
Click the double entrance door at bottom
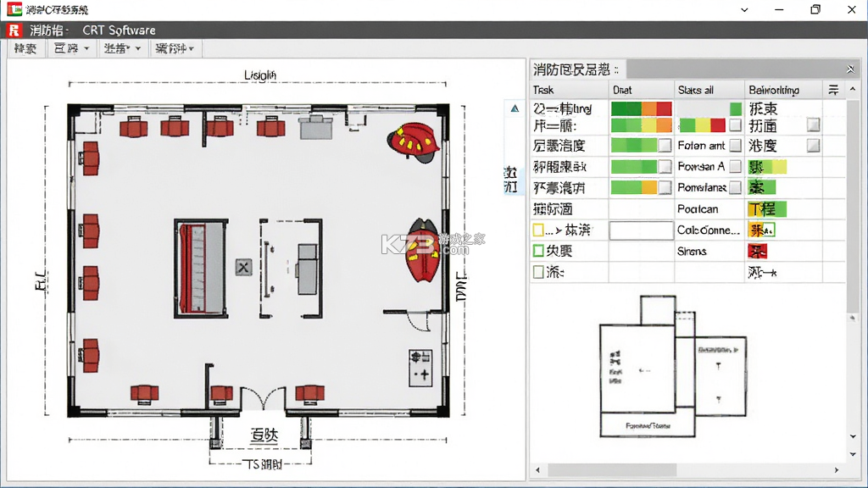click(264, 398)
